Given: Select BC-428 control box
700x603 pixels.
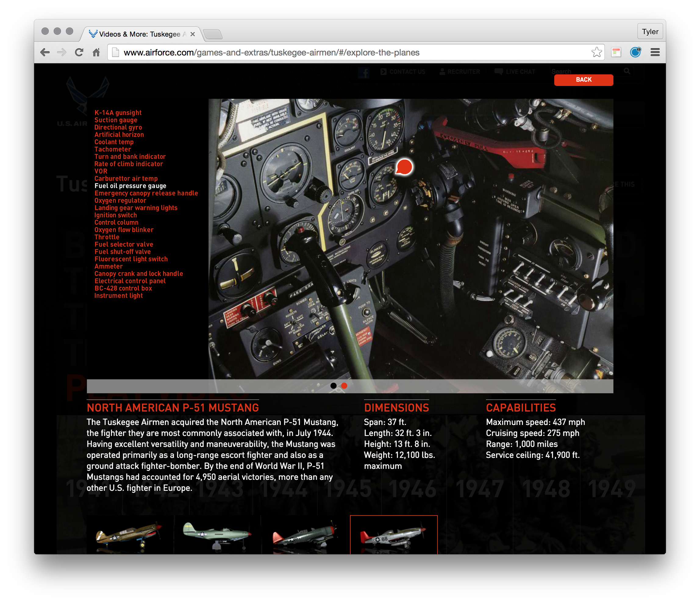Looking at the screenshot, I should 123,288.
